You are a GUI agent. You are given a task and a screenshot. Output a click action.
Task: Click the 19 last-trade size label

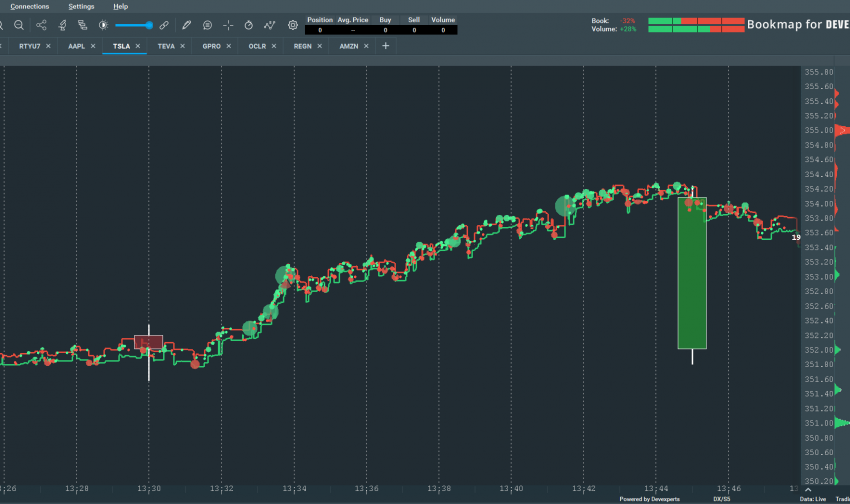pyautogui.click(x=796, y=237)
